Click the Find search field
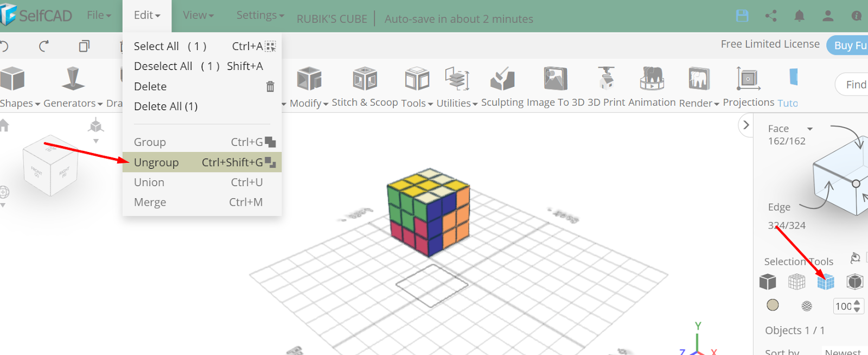 point(852,85)
